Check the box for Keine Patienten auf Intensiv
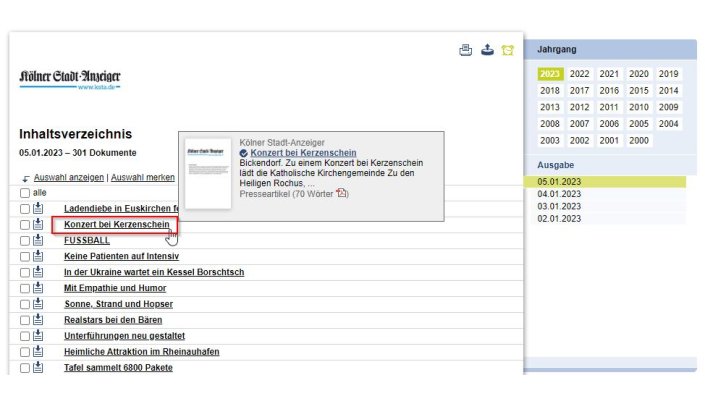Screen dimensions: 705x397 (25, 257)
